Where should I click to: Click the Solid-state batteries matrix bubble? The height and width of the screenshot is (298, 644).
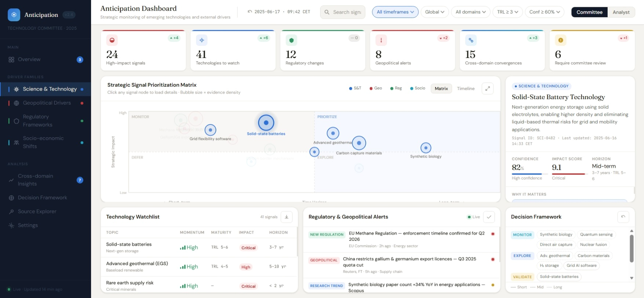pos(266,123)
